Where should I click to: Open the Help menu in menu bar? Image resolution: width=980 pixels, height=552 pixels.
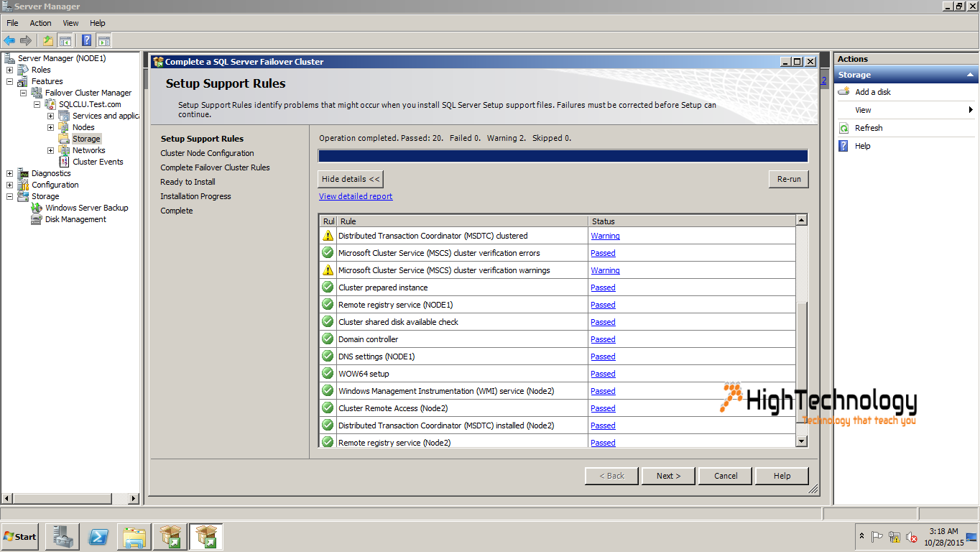coord(98,23)
